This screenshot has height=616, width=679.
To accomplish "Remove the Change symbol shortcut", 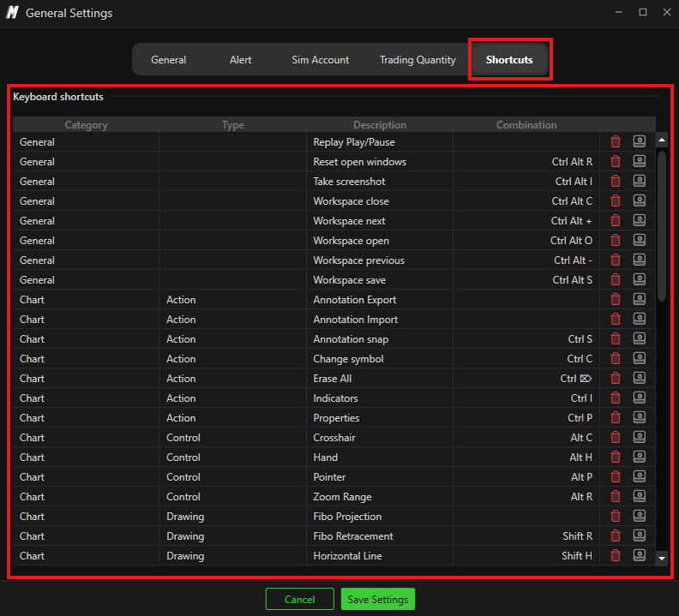I will [x=616, y=358].
